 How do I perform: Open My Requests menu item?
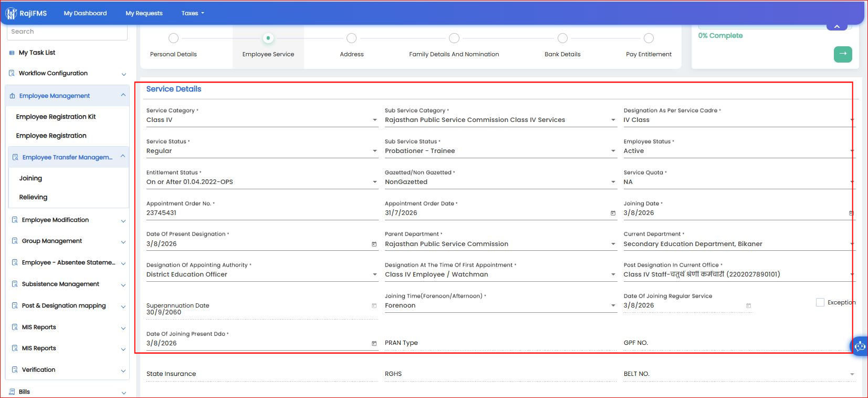(144, 13)
